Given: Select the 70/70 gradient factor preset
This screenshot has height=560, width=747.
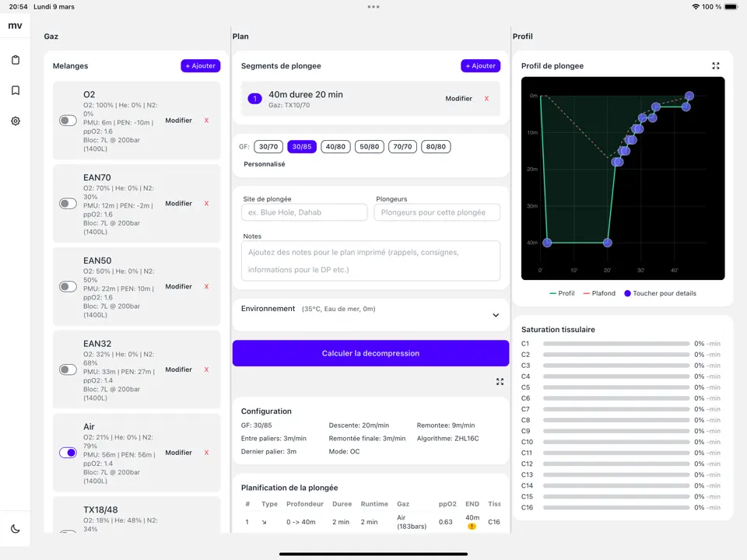Looking at the screenshot, I should (402, 146).
